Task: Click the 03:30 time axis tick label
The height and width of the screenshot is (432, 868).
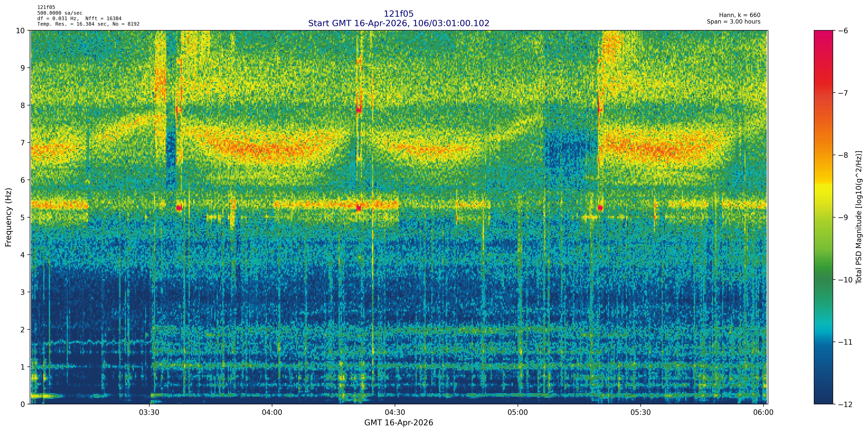Action: (x=149, y=413)
